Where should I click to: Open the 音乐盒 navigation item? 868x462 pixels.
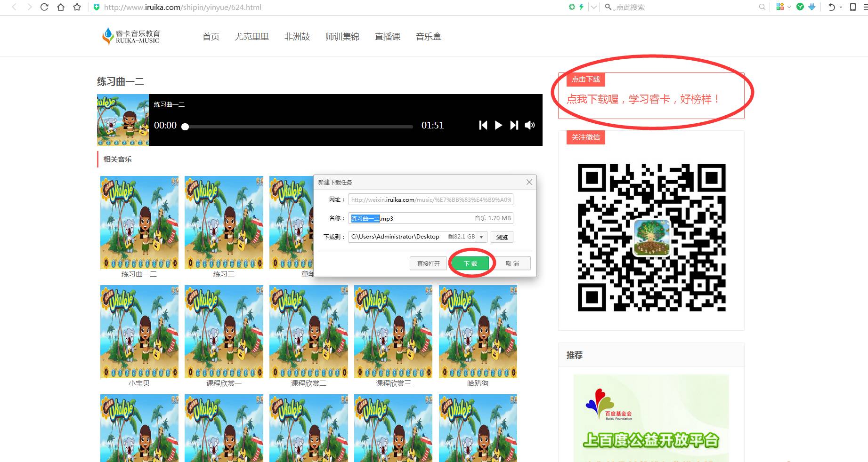(429, 36)
